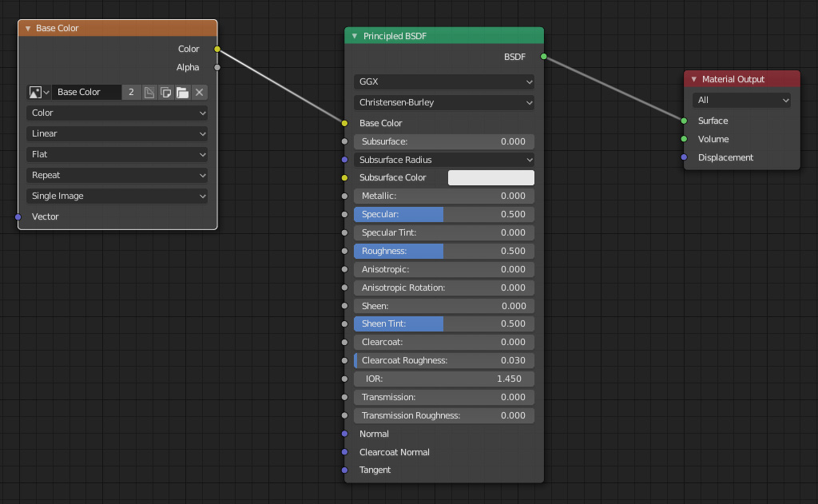Edit the Base Color image name field

[86, 93]
